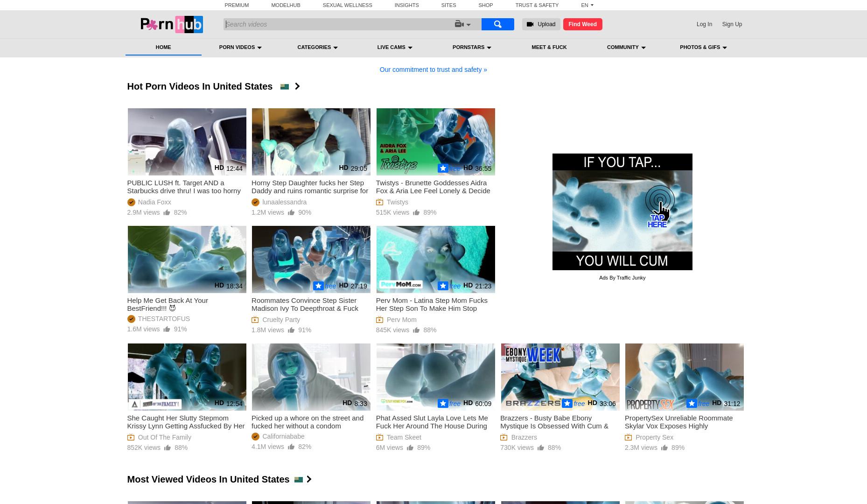This screenshot has width=867, height=504.
Task: Click the Tap Here ad banner
Action: click(622, 211)
